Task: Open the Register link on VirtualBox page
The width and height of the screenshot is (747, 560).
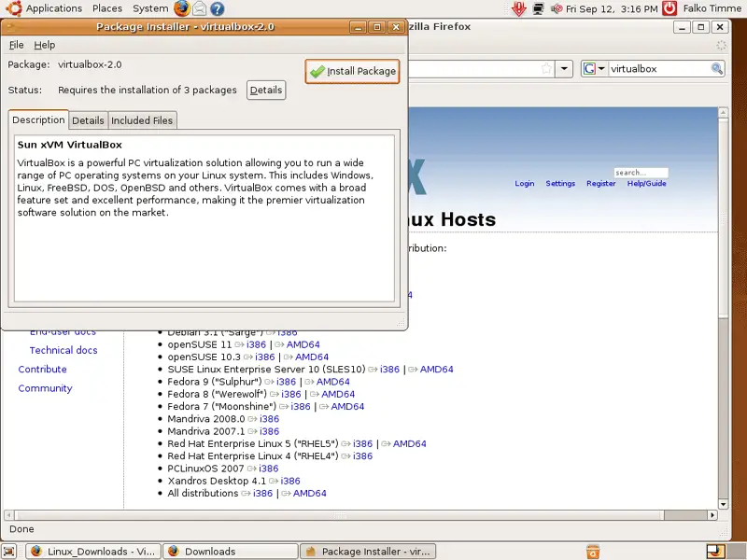Action: click(x=600, y=183)
